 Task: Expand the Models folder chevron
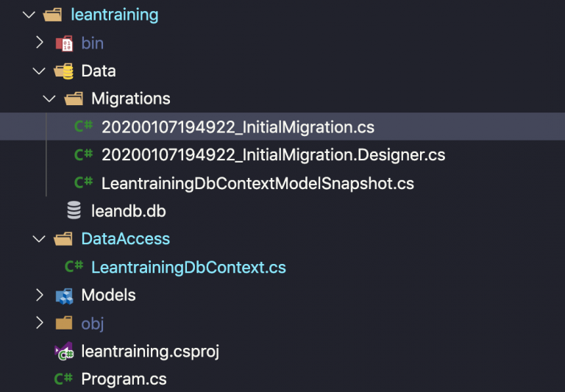tap(40, 296)
